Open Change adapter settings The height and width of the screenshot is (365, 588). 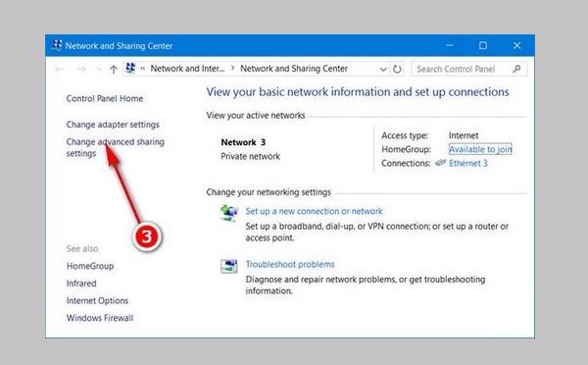tap(113, 125)
